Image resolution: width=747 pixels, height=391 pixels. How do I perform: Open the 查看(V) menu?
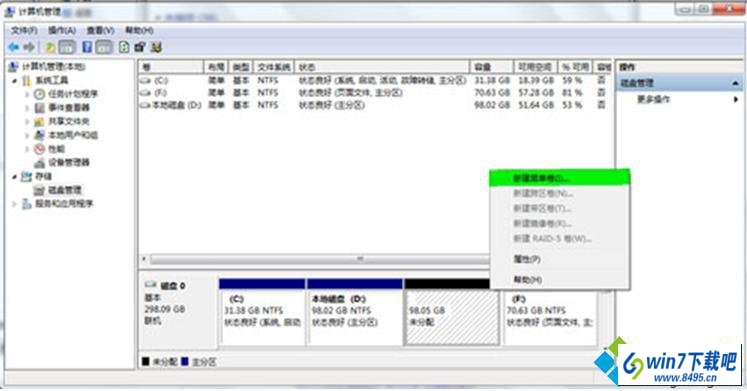[x=100, y=30]
